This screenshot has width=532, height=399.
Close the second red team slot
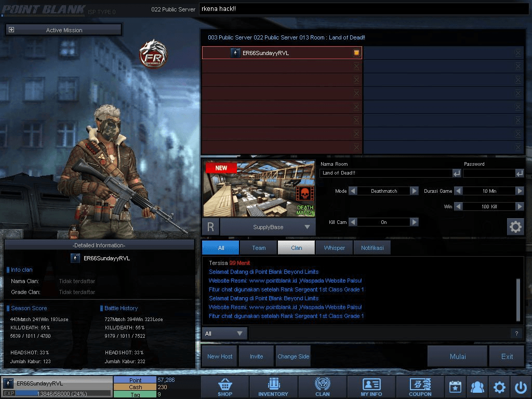click(x=356, y=66)
